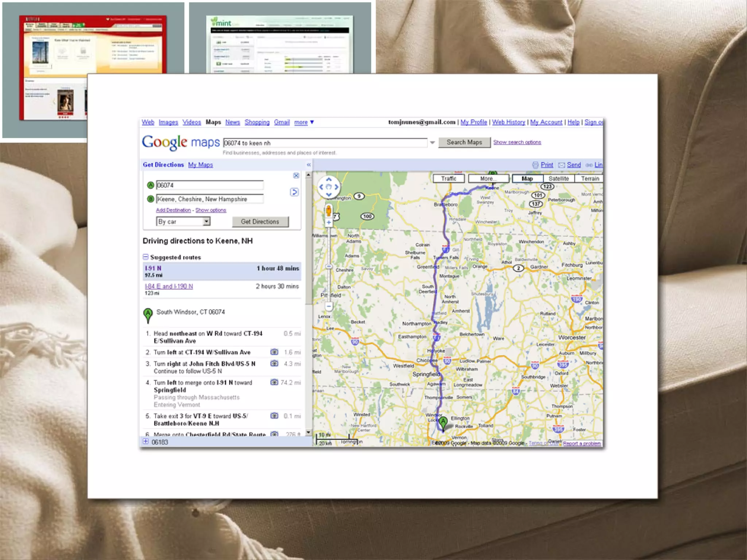Screen dimensions: 747x560
Task: Close the directions form with X icon
Action: tap(296, 176)
